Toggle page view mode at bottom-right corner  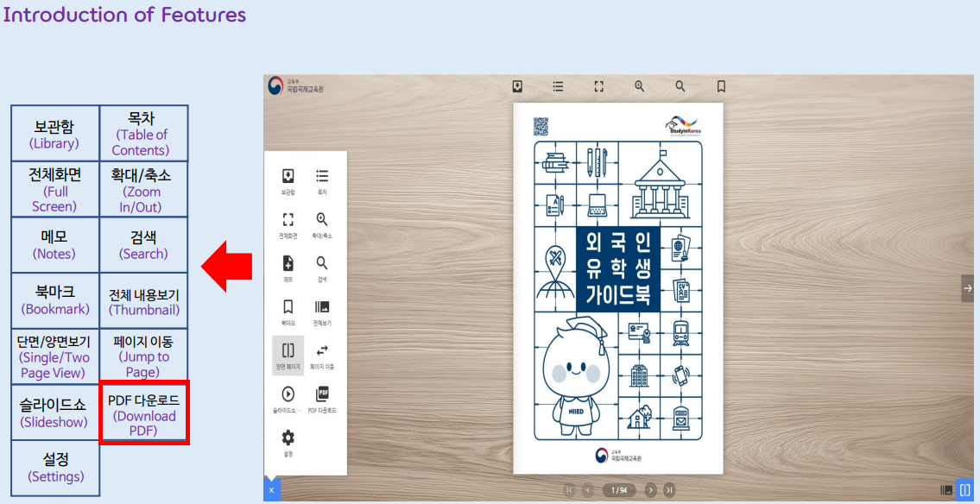coord(966,490)
